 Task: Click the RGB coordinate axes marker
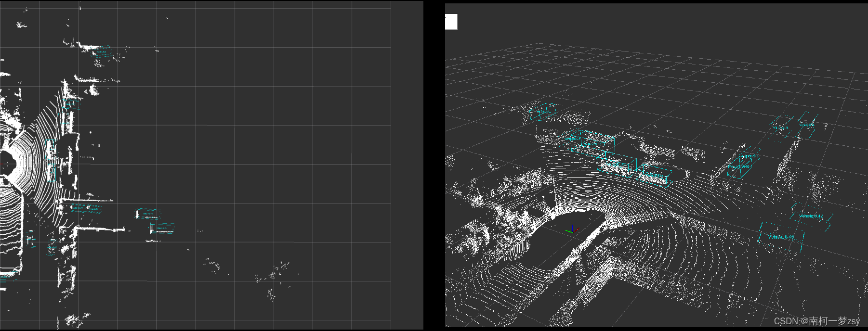point(571,230)
